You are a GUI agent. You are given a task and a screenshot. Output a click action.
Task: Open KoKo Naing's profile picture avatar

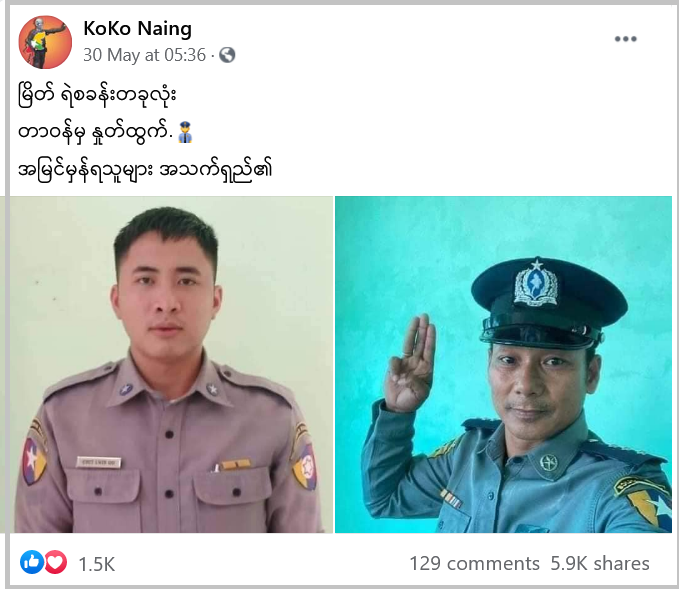[45, 42]
